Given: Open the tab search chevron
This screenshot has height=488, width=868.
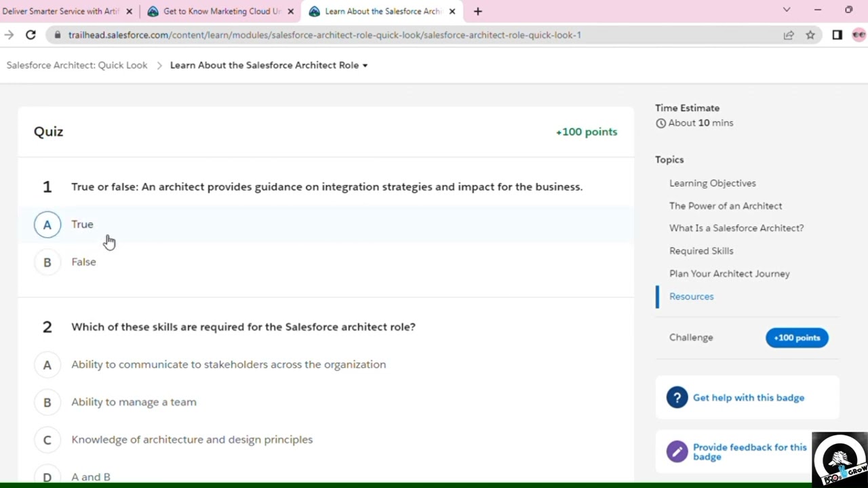Looking at the screenshot, I should (x=787, y=10).
